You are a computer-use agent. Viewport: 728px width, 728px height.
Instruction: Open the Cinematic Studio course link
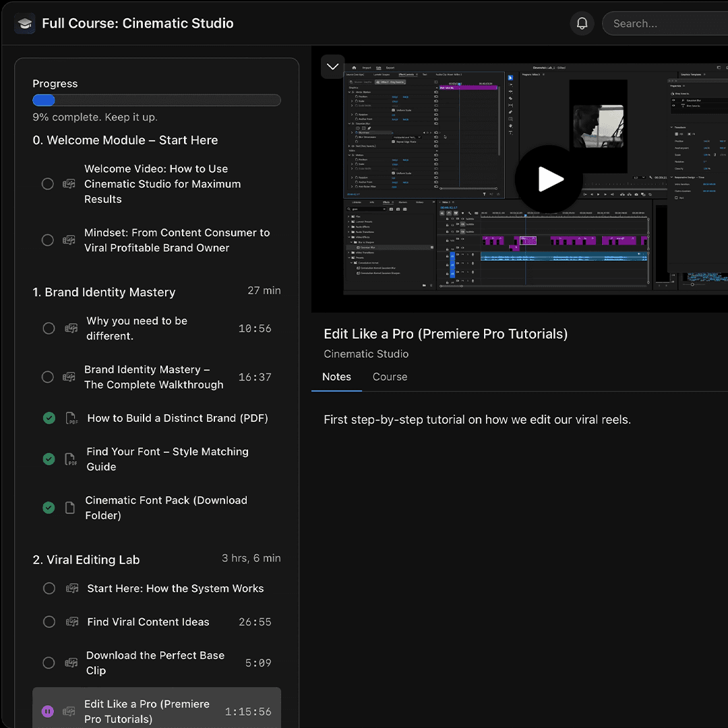pos(366,354)
